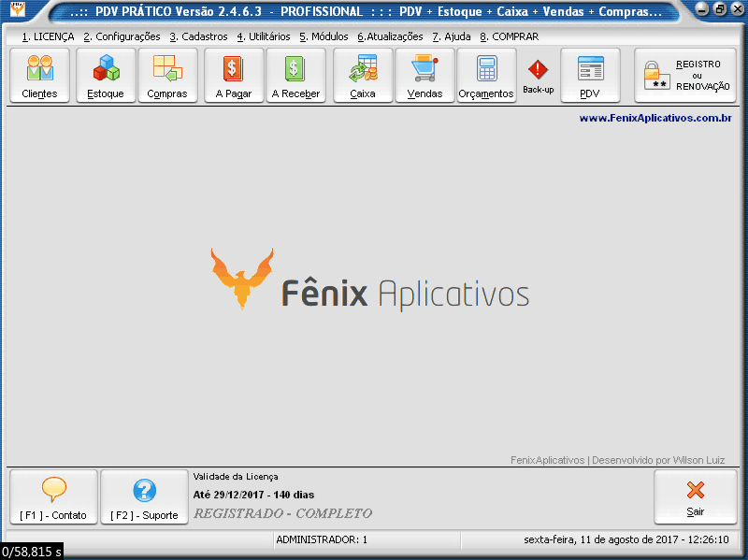Open the 1. LICENÇA menu
748x560 pixels.
[48, 36]
